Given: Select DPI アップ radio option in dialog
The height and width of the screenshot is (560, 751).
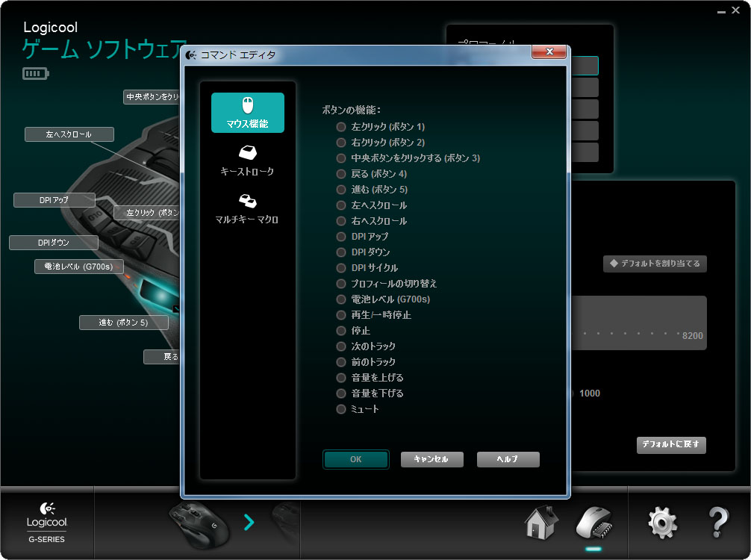Looking at the screenshot, I should click(x=341, y=237).
